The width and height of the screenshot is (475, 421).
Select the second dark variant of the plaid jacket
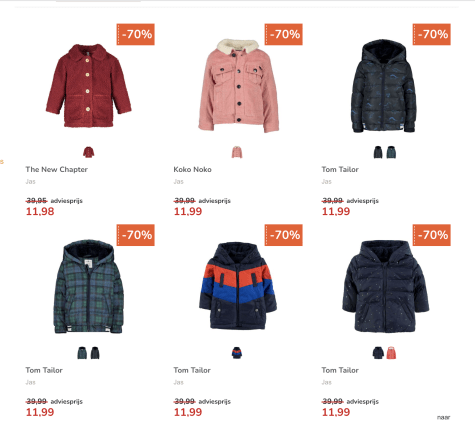pos(95,353)
